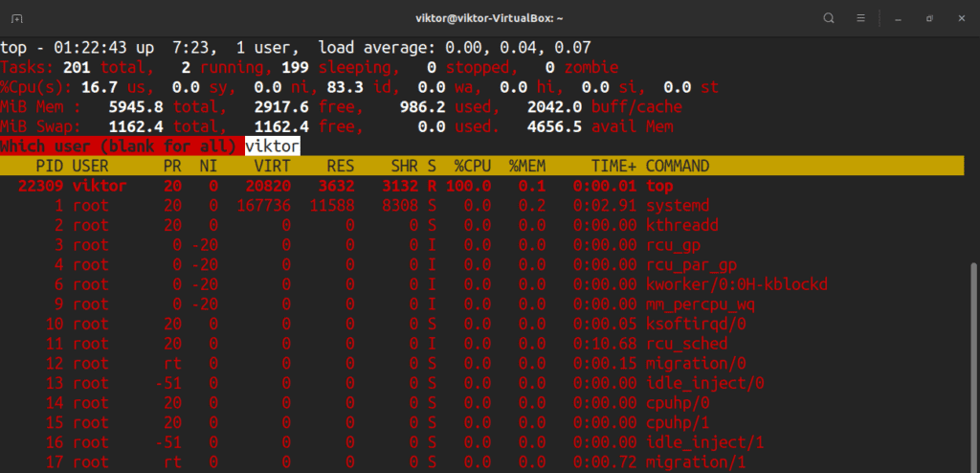Image resolution: width=980 pixels, height=473 pixels.
Task: Click the systemd process name
Action: tap(678, 206)
